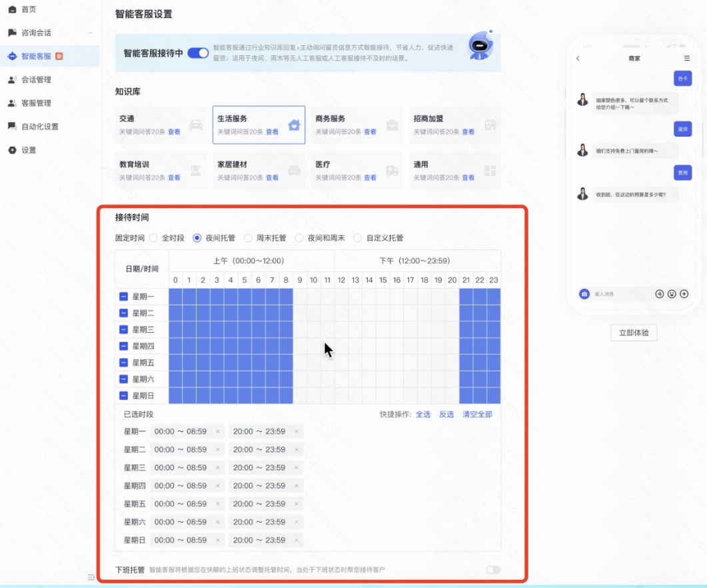Click 清空全部 quick action link
Viewport: 707px width, 588px height.
[x=477, y=415]
